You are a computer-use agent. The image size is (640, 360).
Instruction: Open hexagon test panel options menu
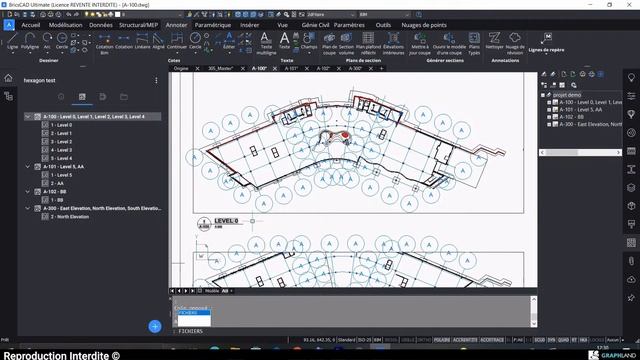coord(156,80)
